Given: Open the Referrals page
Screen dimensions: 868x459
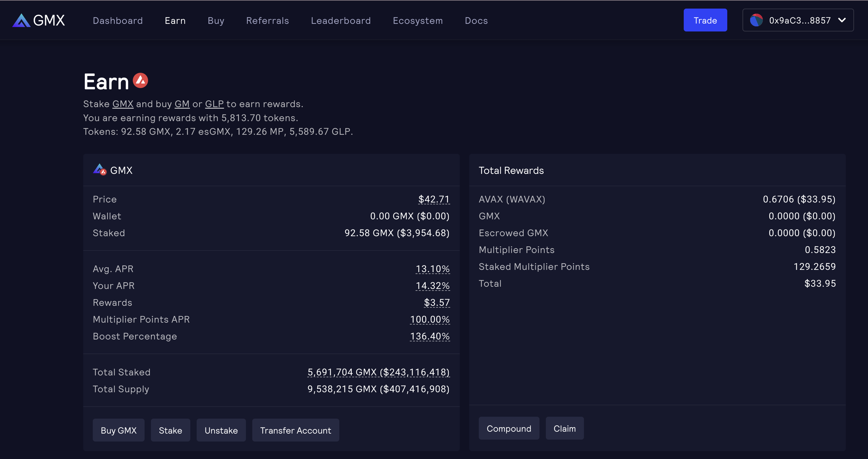Looking at the screenshot, I should click(x=268, y=21).
